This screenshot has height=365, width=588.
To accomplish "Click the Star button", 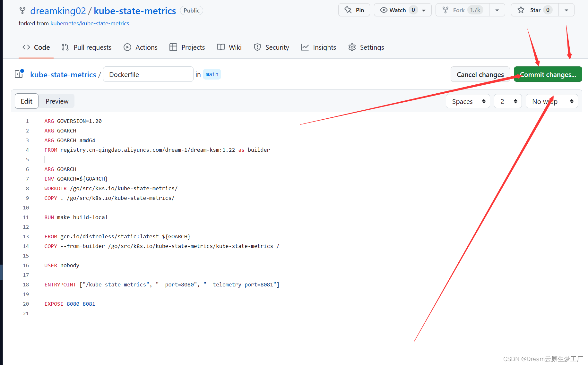I will [535, 10].
